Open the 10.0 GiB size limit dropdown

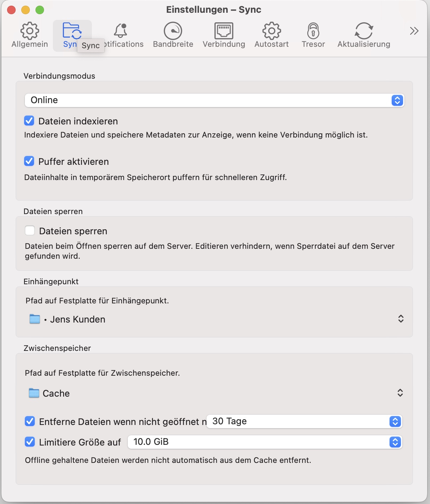tap(265, 442)
